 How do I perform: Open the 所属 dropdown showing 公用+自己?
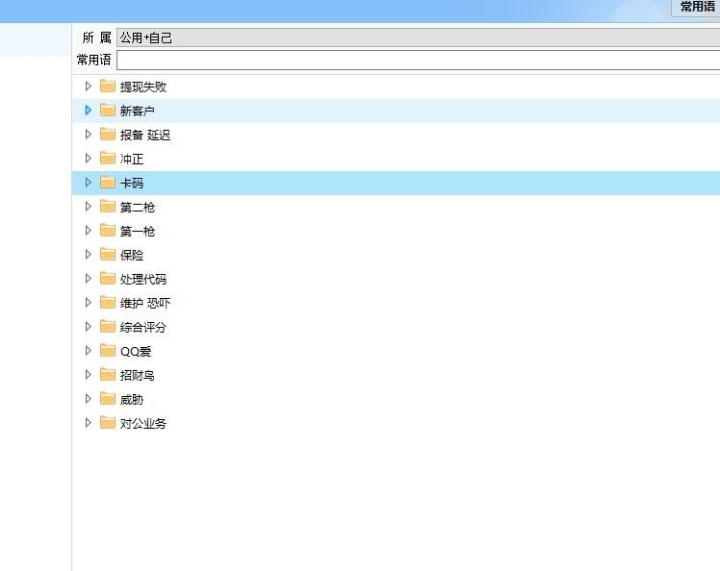coord(417,38)
